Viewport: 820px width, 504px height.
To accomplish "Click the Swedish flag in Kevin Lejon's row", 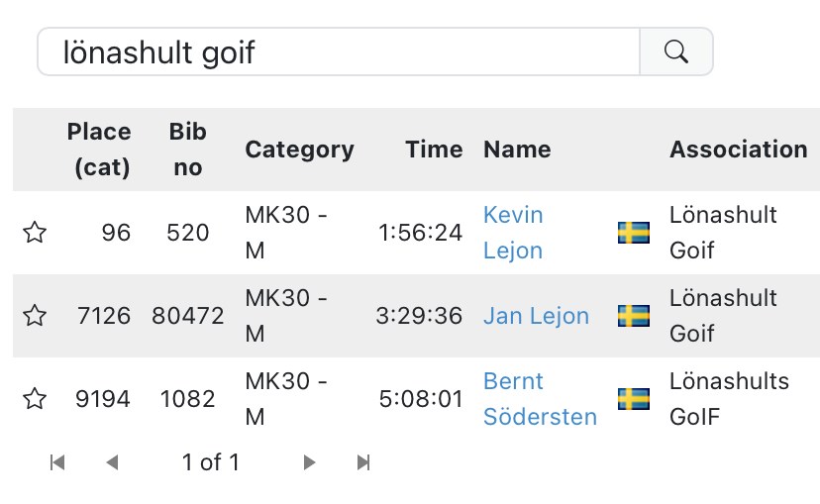I will pyautogui.click(x=634, y=233).
